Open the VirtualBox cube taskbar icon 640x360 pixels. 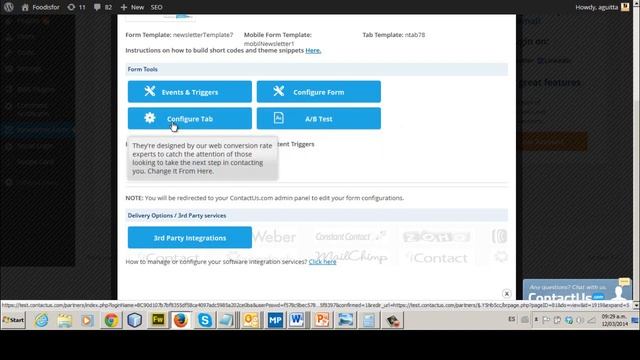[134, 320]
